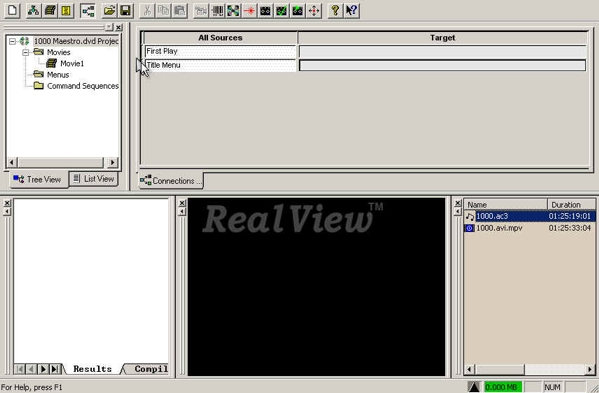Click duration 01:25:33:04 cell
This screenshot has height=393, width=599.
point(570,228)
